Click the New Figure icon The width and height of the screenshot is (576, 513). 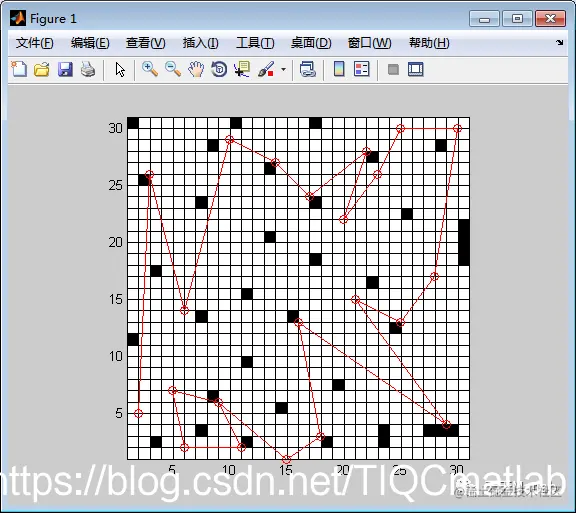(x=19, y=69)
